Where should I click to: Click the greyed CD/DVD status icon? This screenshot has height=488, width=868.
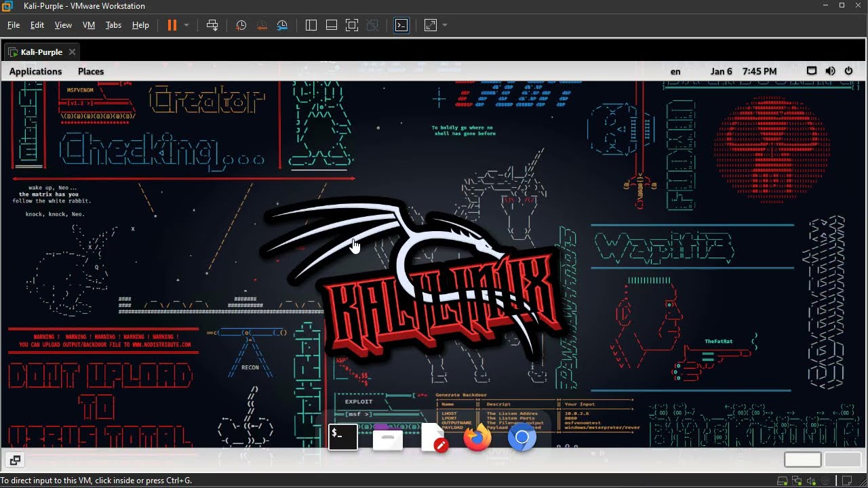click(825, 481)
